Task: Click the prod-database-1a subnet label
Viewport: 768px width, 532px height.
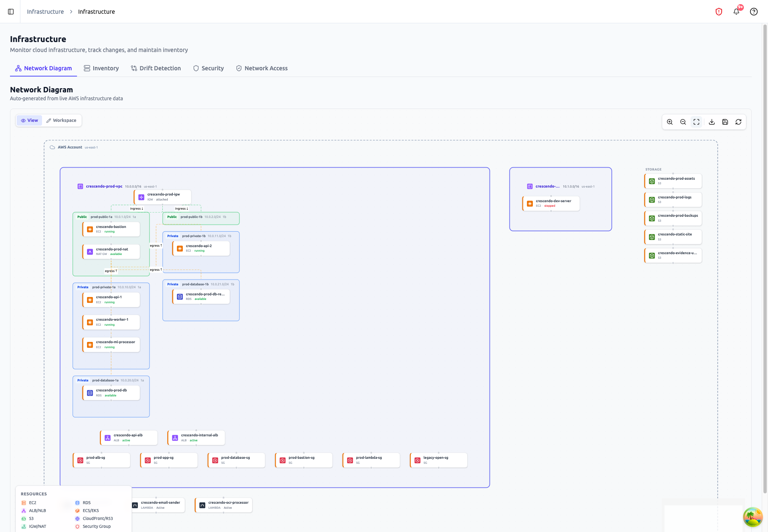Action: point(105,381)
